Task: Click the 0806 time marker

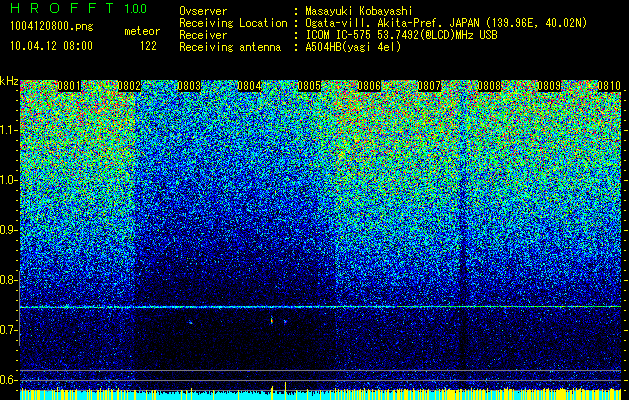Action: pyautogui.click(x=369, y=86)
